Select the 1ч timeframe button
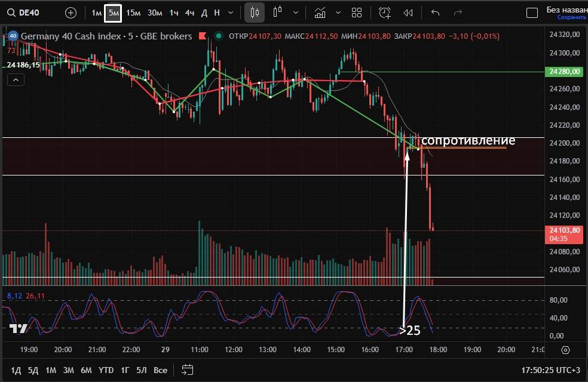 click(173, 13)
